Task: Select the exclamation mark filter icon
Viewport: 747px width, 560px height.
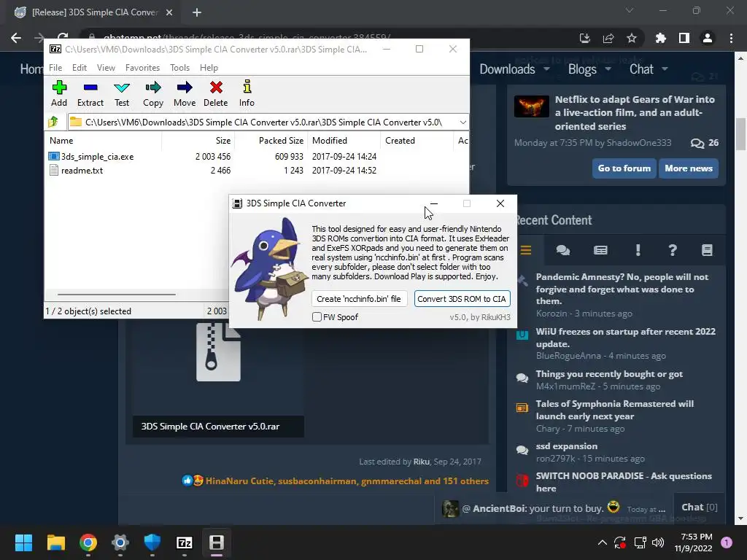Action: pyautogui.click(x=638, y=250)
